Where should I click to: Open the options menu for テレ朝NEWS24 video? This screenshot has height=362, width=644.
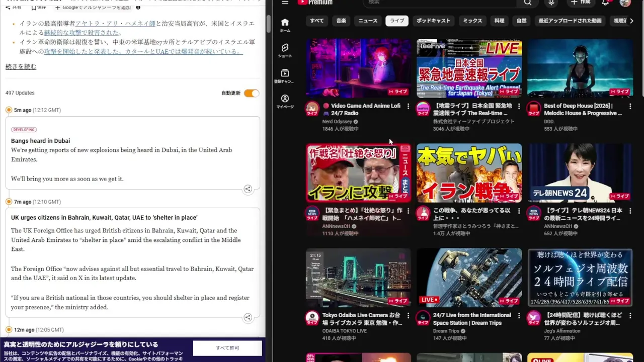[x=630, y=211]
